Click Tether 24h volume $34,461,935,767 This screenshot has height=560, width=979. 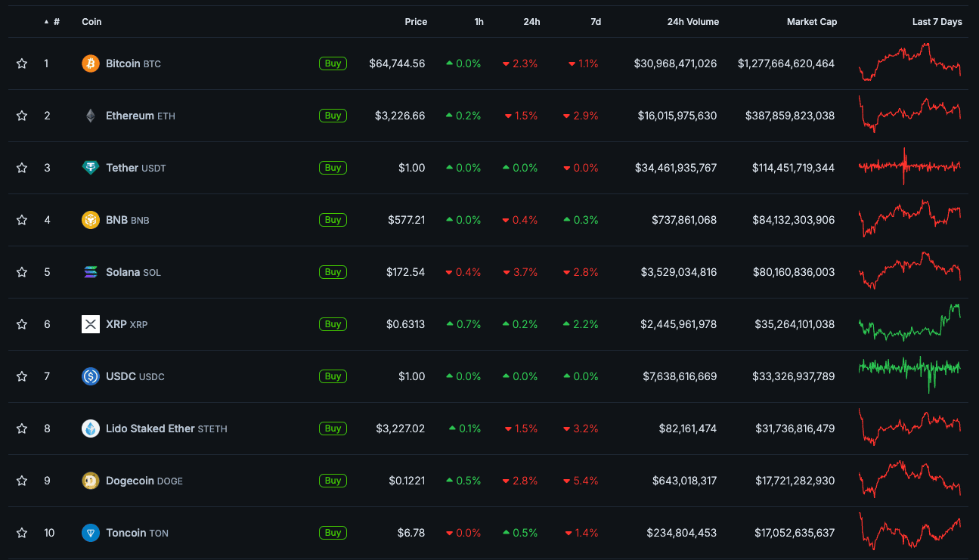click(675, 168)
